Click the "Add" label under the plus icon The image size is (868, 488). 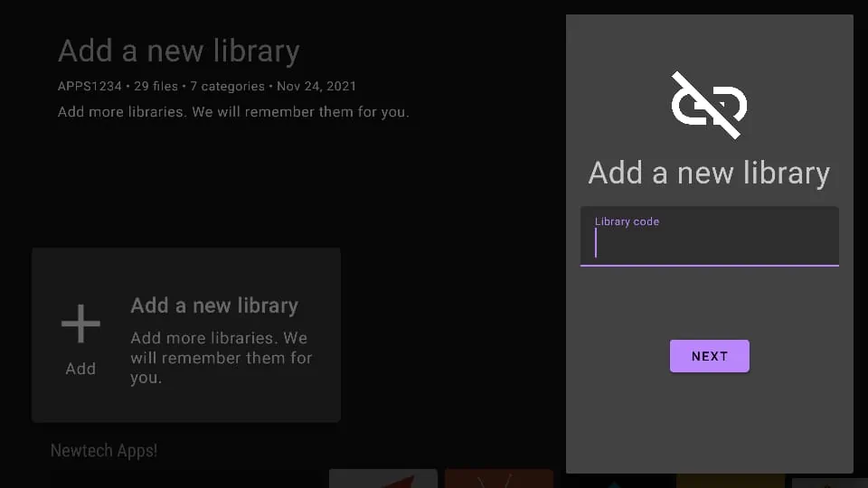[80, 369]
